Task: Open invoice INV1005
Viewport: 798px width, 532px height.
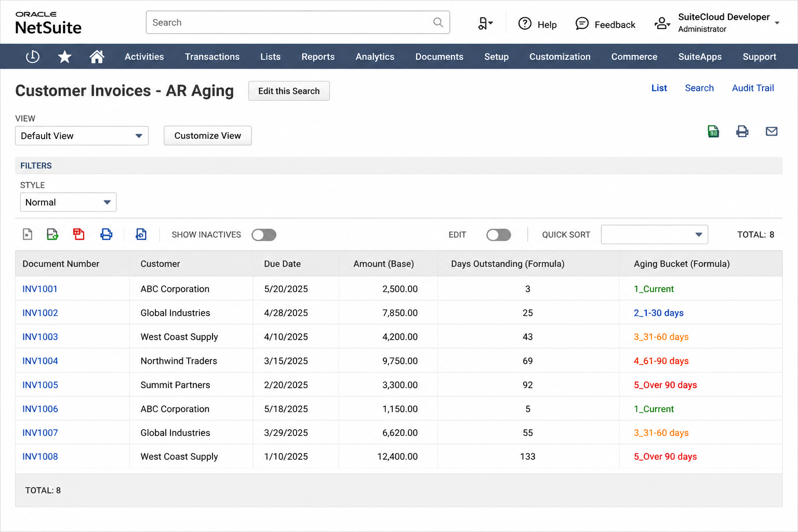Action: [x=40, y=385]
